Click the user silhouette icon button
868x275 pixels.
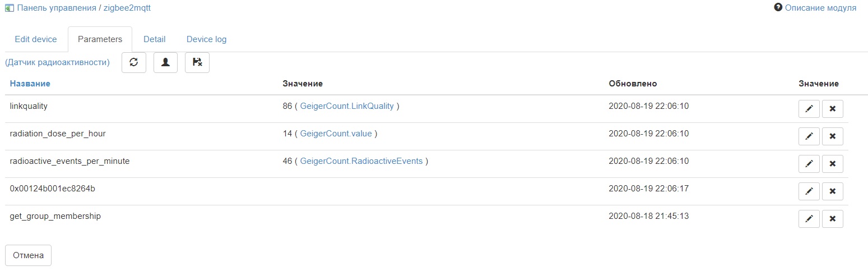click(165, 62)
